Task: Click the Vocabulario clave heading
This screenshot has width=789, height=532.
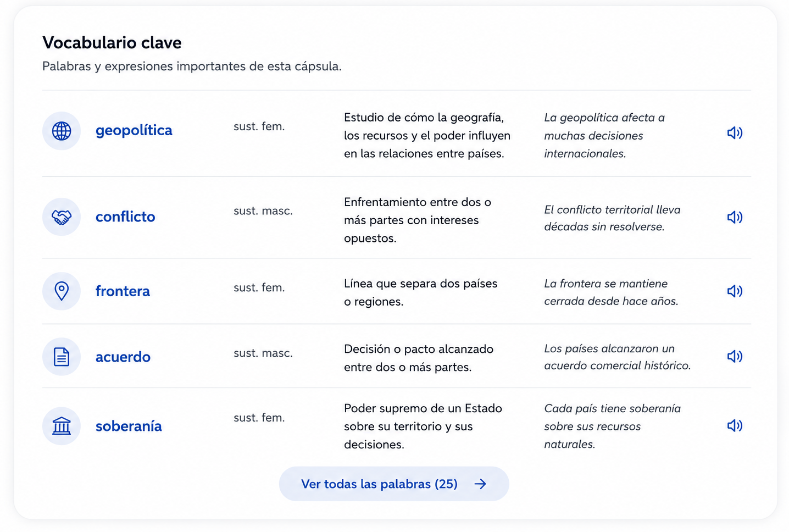Action: 112,42
